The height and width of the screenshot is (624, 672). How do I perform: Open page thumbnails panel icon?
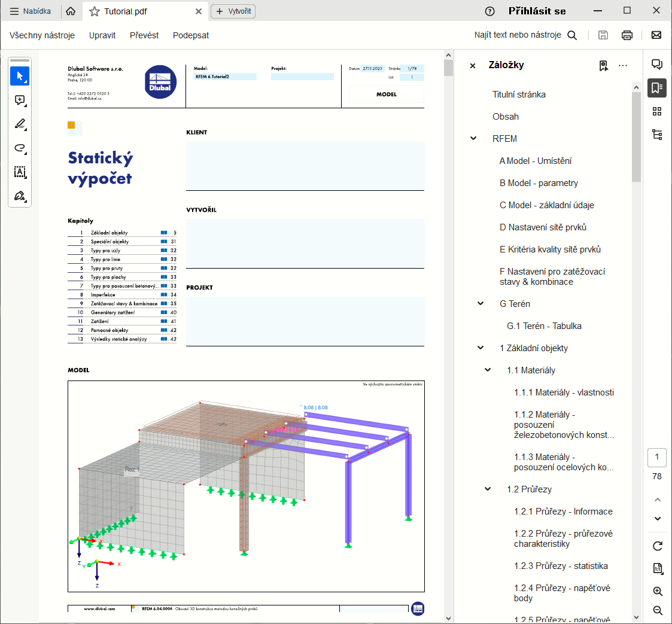[x=657, y=111]
